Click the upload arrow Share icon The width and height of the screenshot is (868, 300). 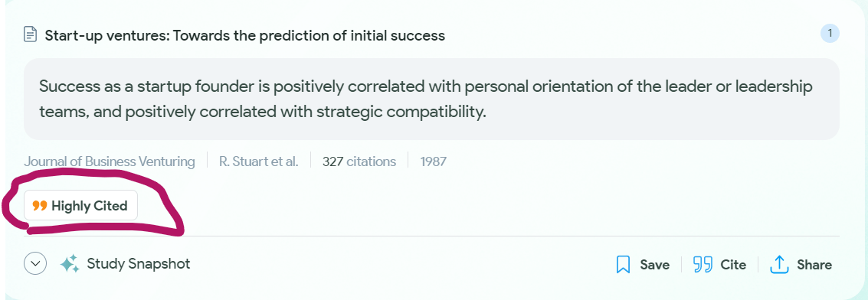pos(779,265)
